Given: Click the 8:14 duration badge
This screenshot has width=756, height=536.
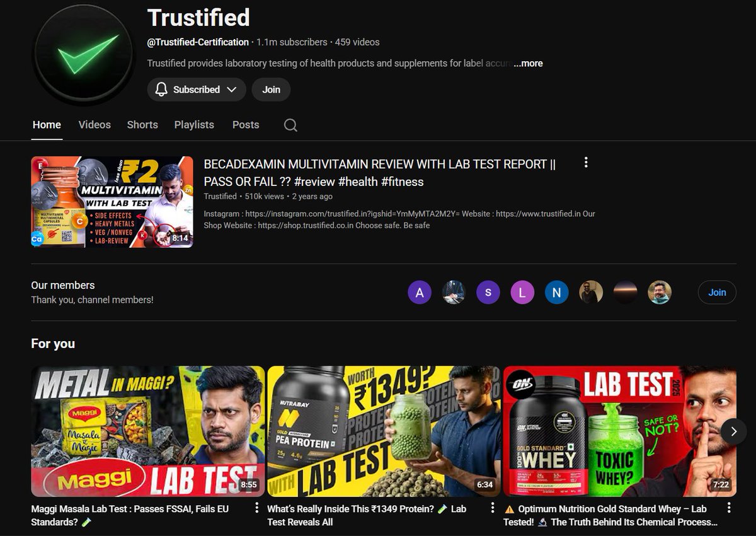Looking at the screenshot, I should (x=180, y=238).
